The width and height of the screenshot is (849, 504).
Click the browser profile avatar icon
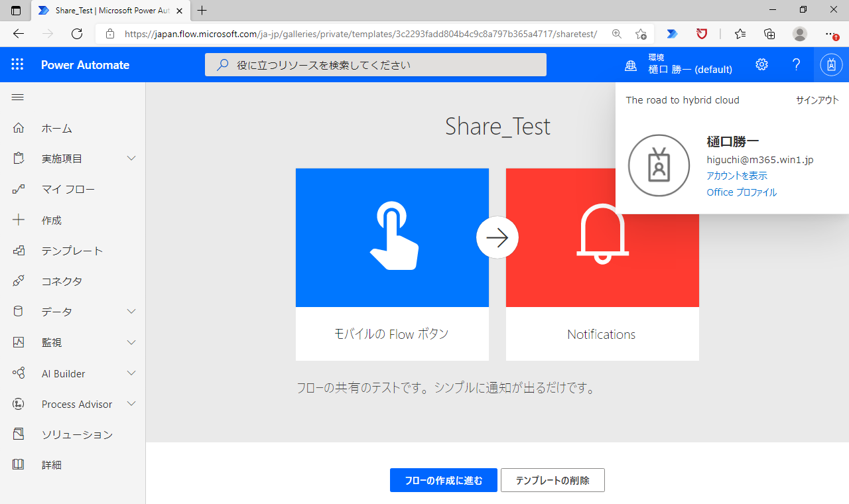[x=800, y=34]
